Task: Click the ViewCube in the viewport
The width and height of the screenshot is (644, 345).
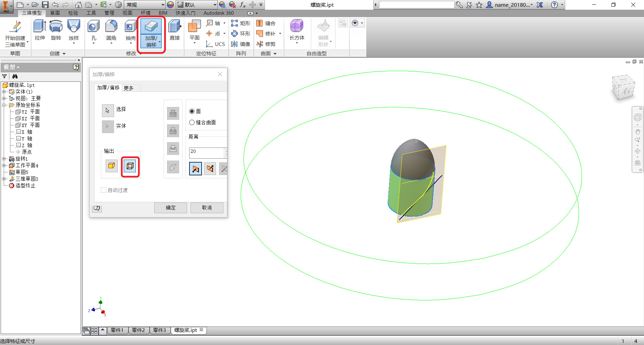Action: (623, 88)
